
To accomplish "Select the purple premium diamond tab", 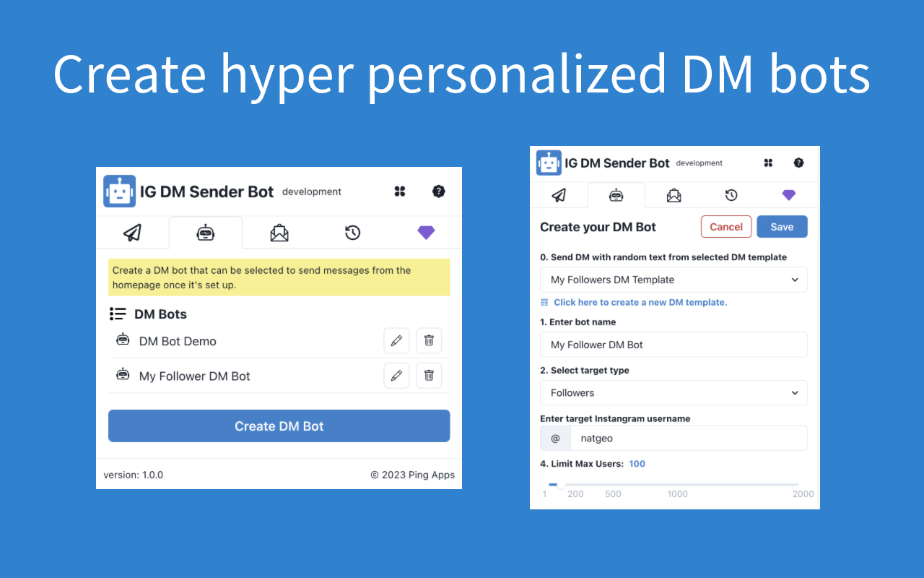I will click(x=426, y=233).
